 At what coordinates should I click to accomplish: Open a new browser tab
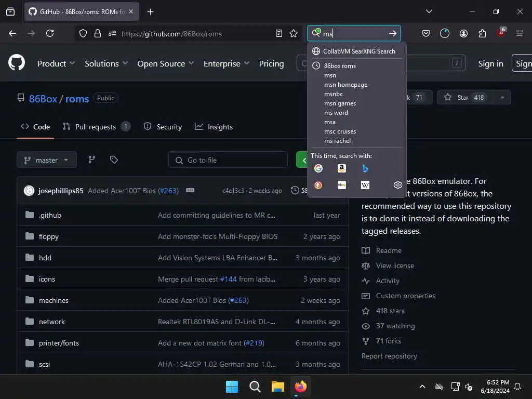coord(150,11)
